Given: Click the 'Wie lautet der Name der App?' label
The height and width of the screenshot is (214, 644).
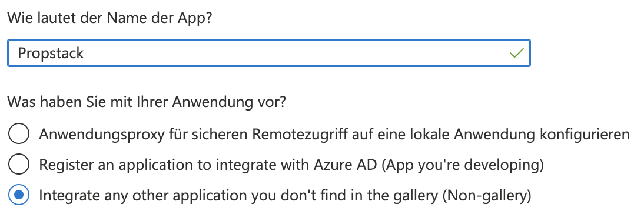Looking at the screenshot, I should (109, 18).
